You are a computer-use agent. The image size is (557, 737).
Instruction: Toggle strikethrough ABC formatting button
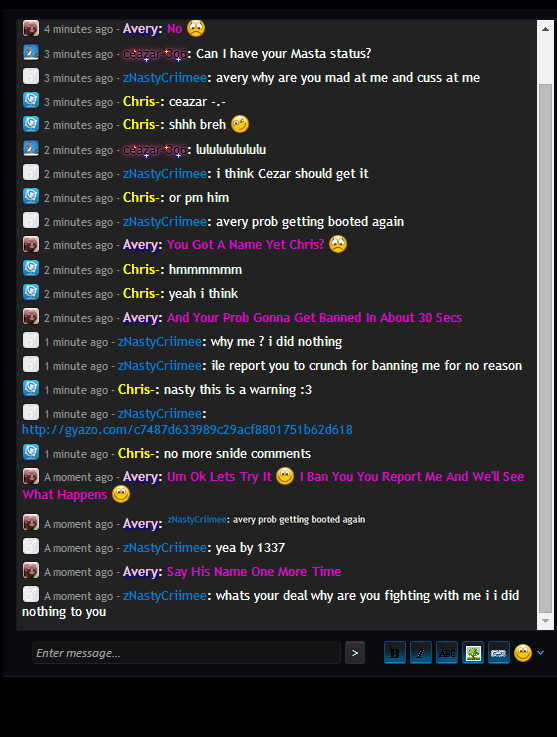tap(447, 653)
